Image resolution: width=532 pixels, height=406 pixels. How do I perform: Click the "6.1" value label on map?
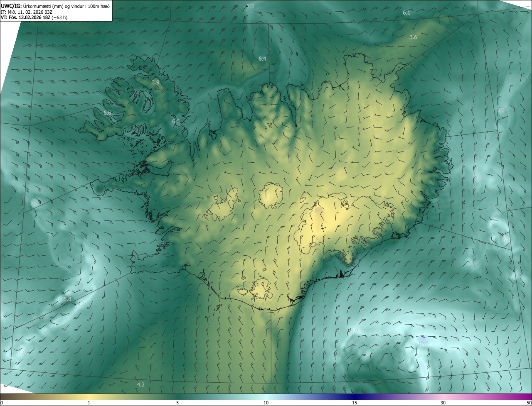coord(406,13)
